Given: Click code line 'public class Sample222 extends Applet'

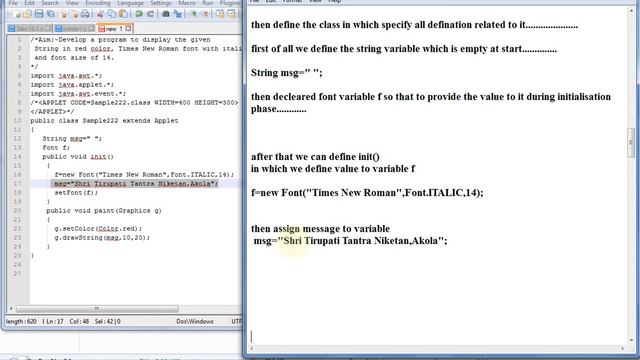Looking at the screenshot, I should (x=104, y=121).
